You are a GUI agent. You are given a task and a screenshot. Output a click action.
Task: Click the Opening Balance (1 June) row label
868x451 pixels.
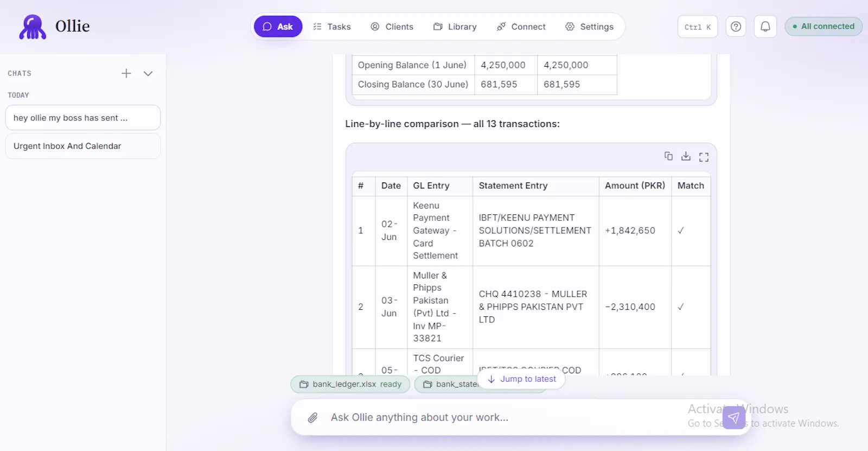(412, 65)
